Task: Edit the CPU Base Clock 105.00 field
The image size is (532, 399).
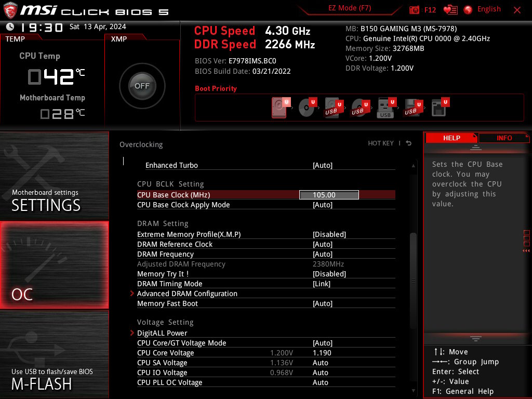Action: (x=329, y=195)
